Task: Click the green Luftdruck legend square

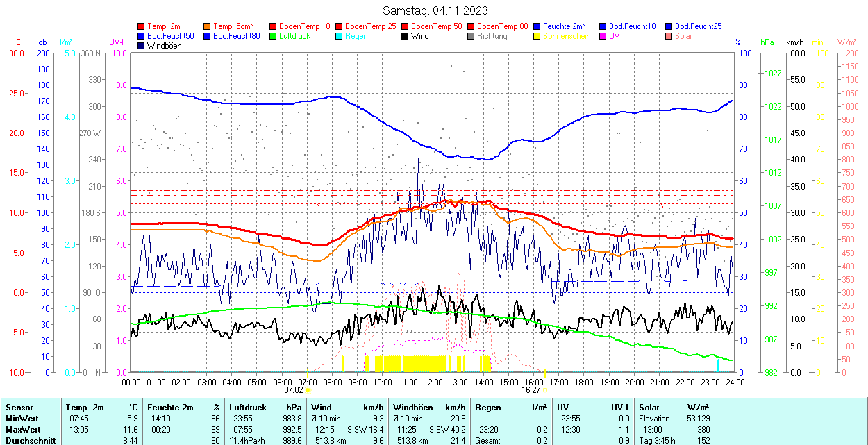Action: [274, 36]
